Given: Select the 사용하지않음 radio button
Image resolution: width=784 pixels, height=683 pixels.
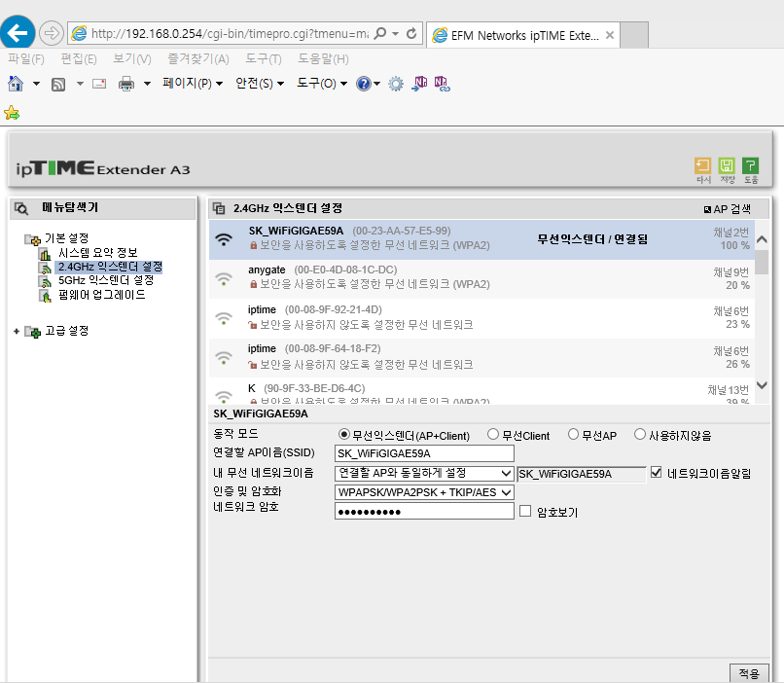Looking at the screenshot, I should coord(639,434).
